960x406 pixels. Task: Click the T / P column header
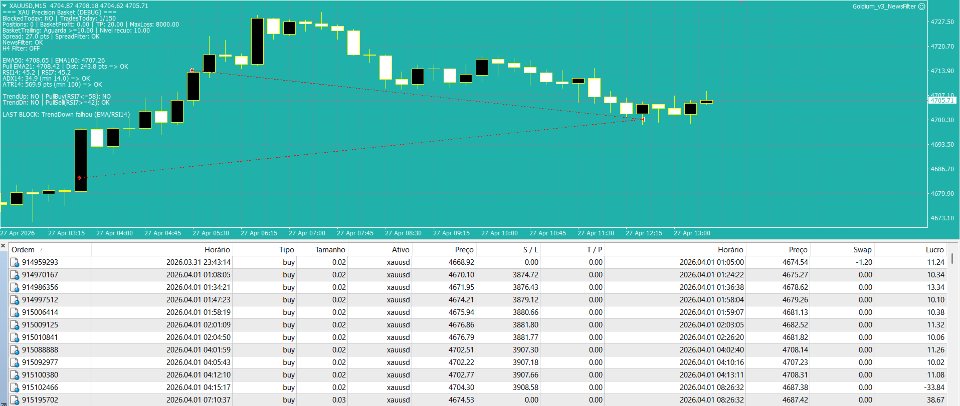(x=592, y=250)
